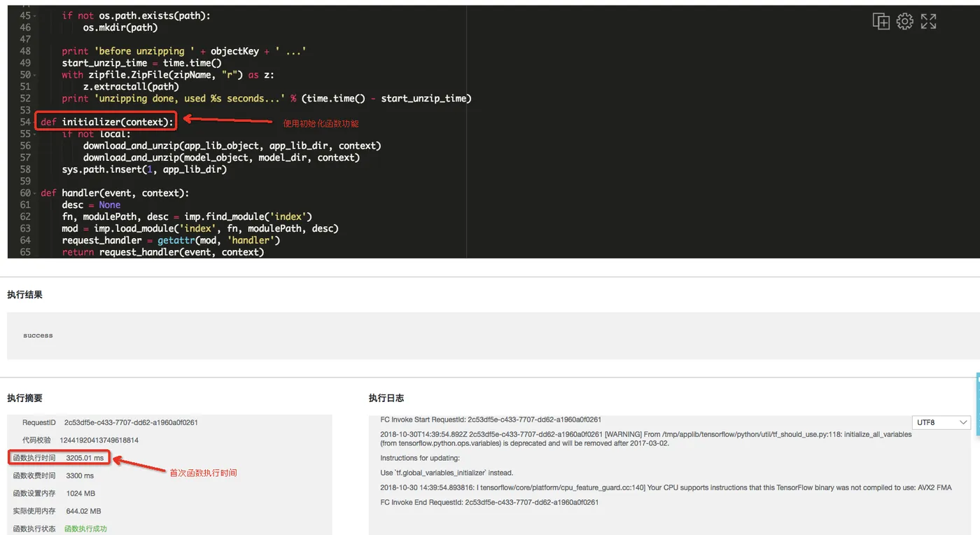Click the 执行日志 section heading
This screenshot has width=980, height=535.
[x=386, y=398]
